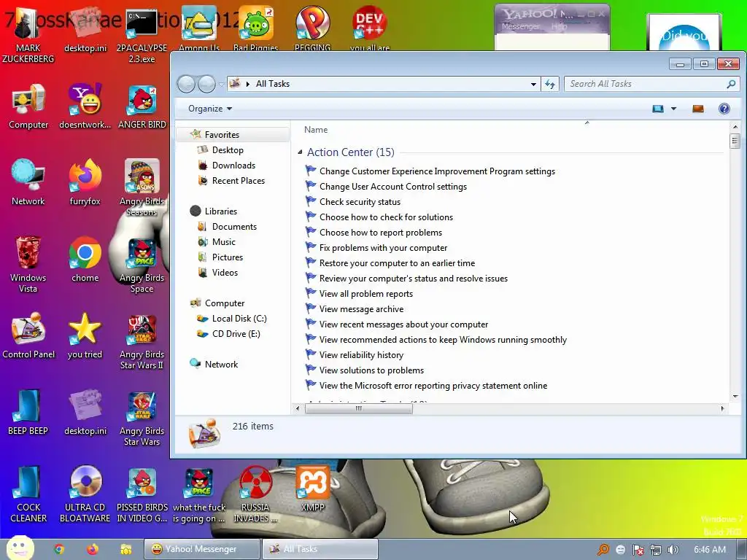The width and height of the screenshot is (747, 560).
Task: Open the 2PACALYPSE 2.3.exe icon
Action: (x=142, y=34)
